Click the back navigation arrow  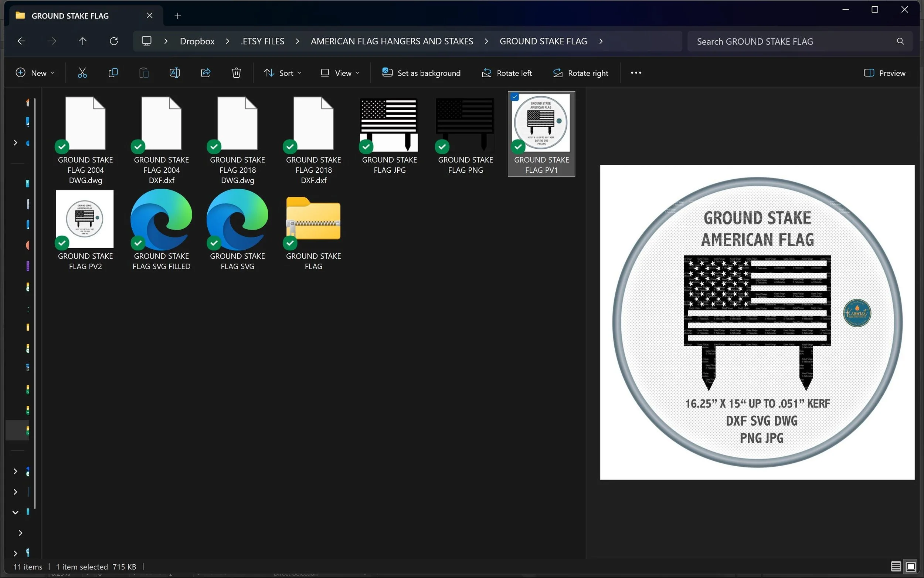[21, 41]
